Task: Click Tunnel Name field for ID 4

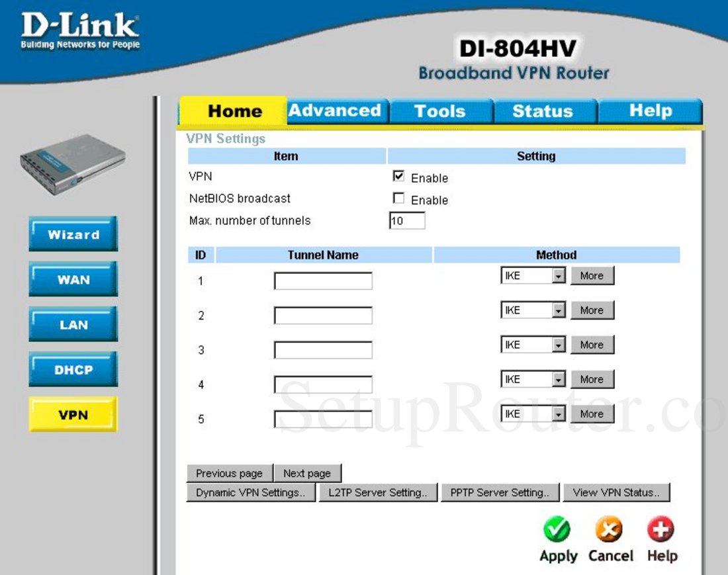Action: tap(323, 384)
